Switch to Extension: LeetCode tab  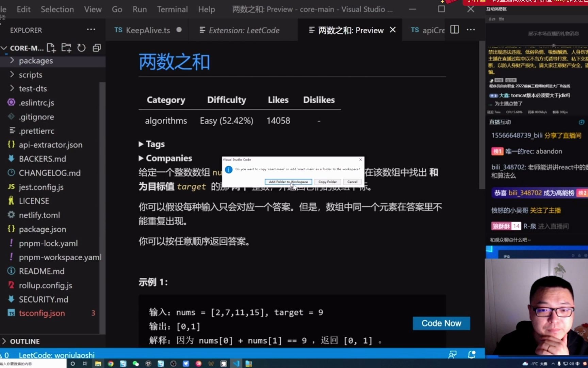[244, 30]
